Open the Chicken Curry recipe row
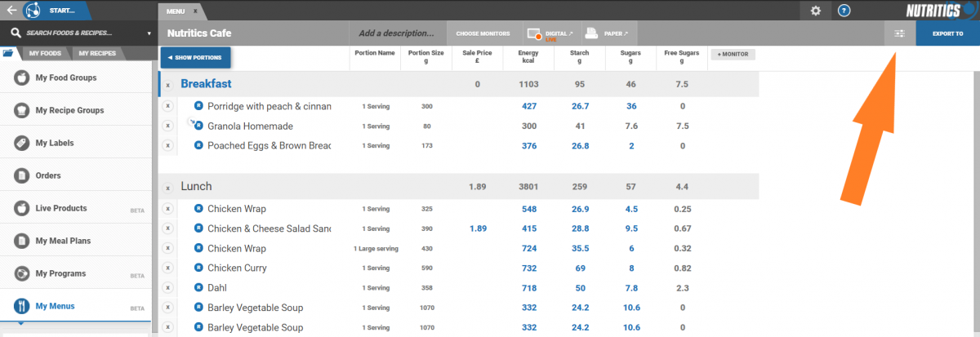 pos(237,268)
